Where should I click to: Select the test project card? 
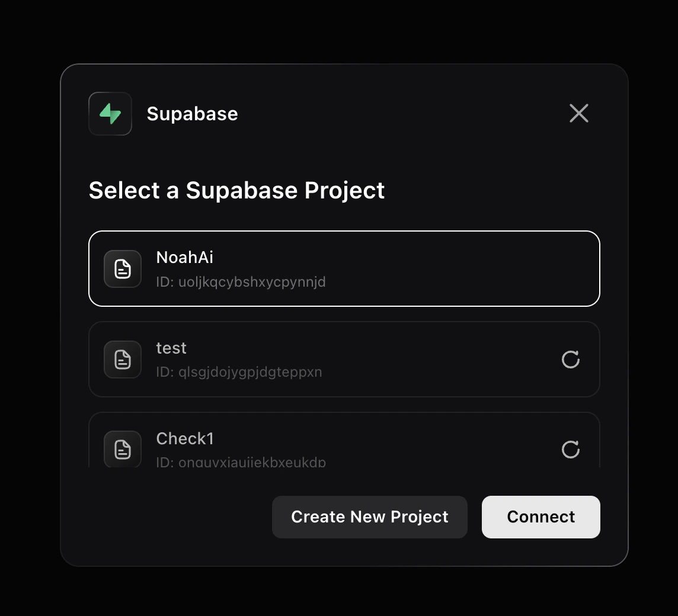point(344,359)
